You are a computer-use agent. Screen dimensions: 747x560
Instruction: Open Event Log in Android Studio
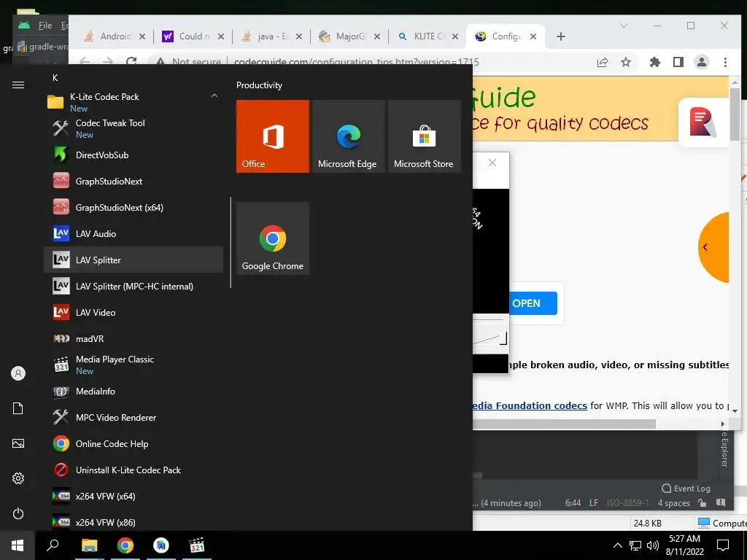686,488
